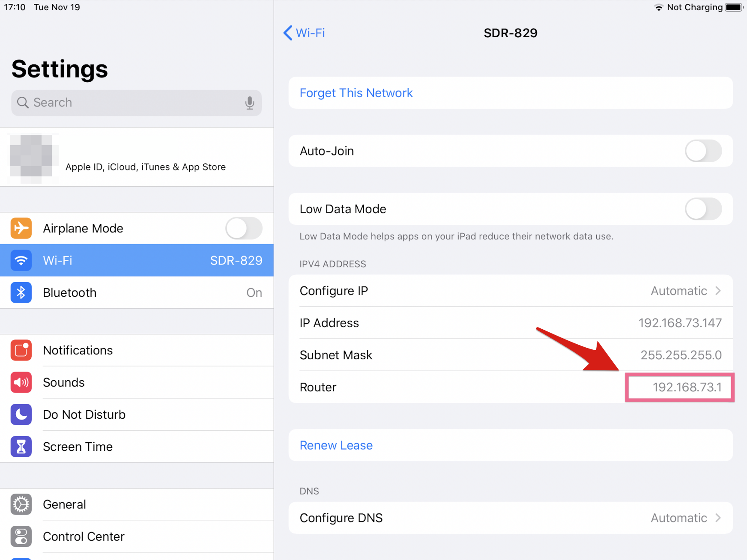Open Configure DNS Automatic chevron

pos(718,518)
